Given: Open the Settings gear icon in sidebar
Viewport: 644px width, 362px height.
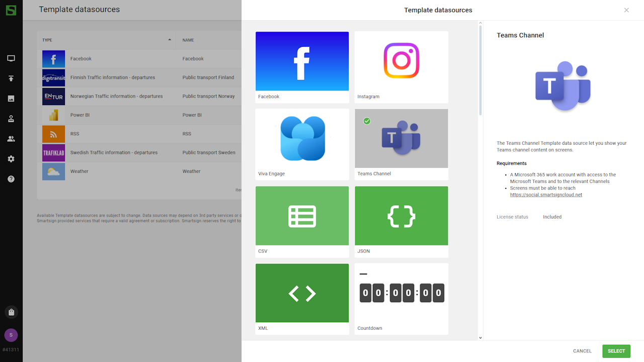Looking at the screenshot, I should 11,159.
